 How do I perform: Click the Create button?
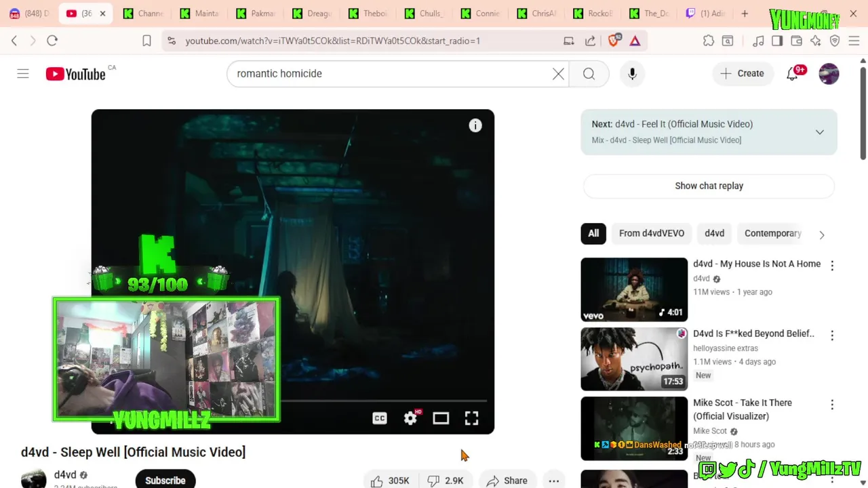(742, 73)
